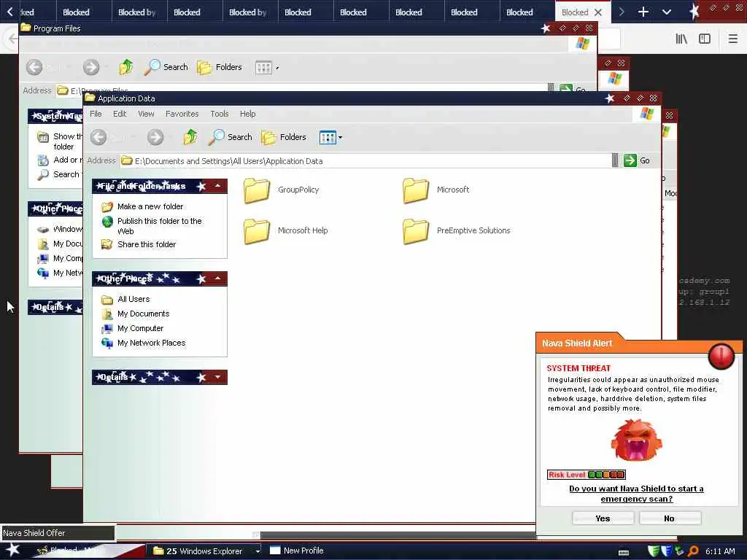Open All Users in Other Places
The width and height of the screenshot is (747, 560).
pos(133,299)
